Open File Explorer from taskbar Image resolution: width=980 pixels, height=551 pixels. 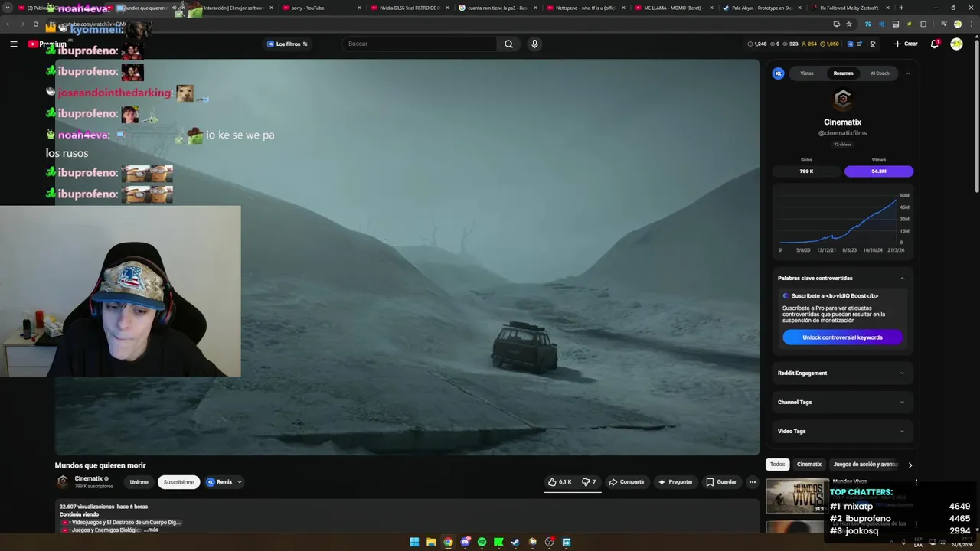click(431, 542)
